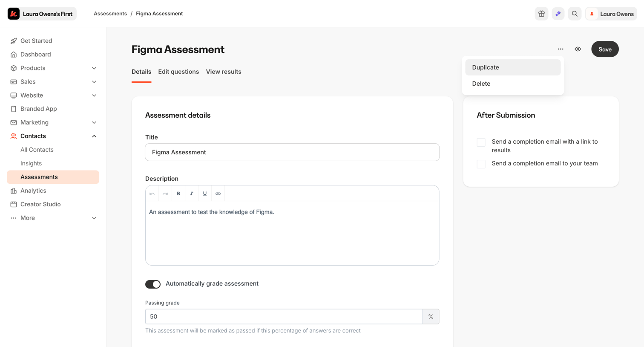Click the Sales card icon

(x=14, y=82)
